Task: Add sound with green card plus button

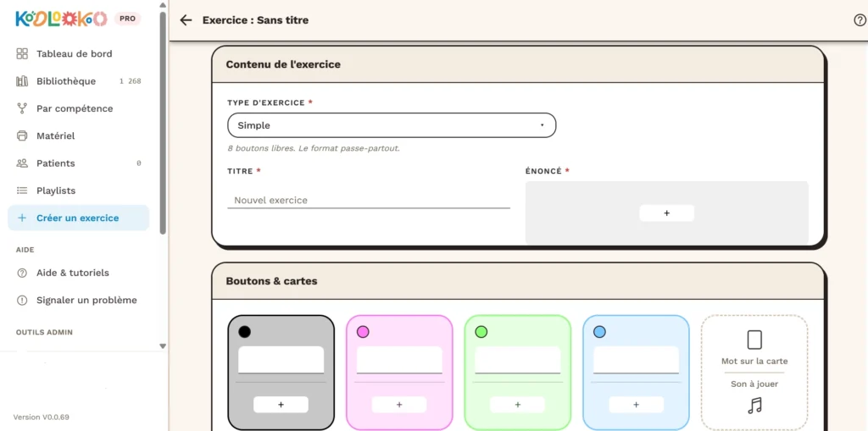Action: [x=518, y=405]
